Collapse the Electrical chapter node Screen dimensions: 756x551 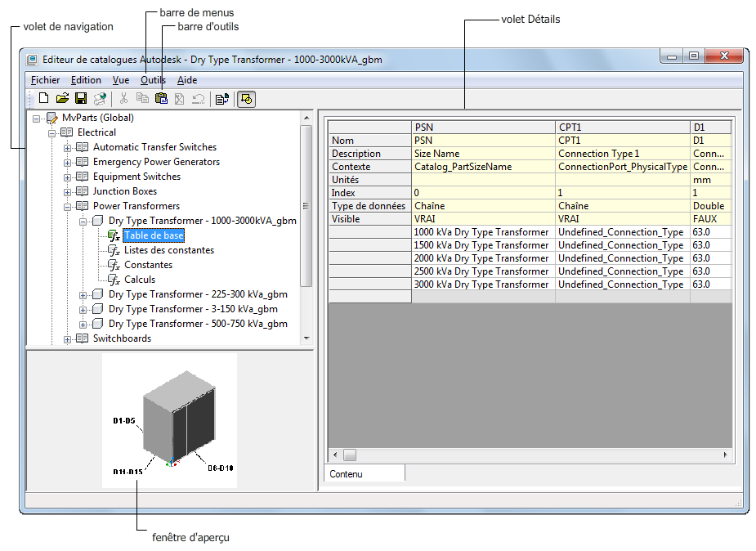coord(51,133)
